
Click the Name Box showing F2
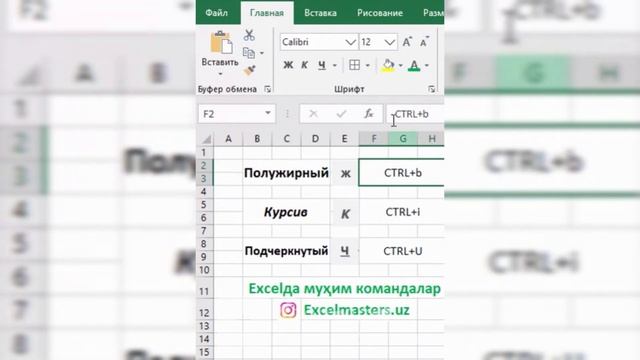(231, 114)
